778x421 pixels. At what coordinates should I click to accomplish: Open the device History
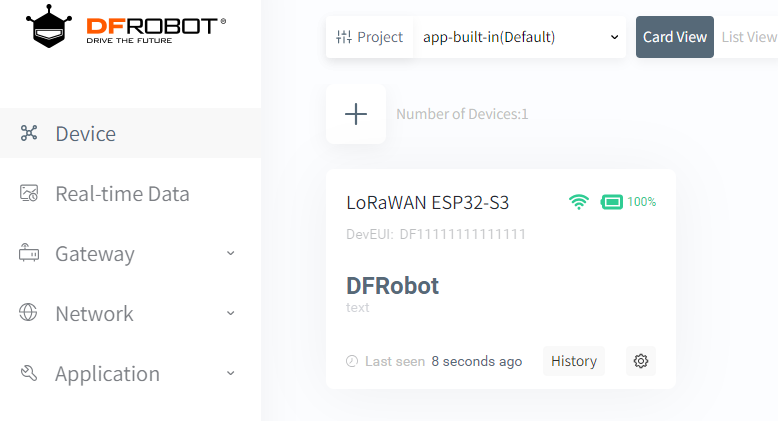point(574,361)
